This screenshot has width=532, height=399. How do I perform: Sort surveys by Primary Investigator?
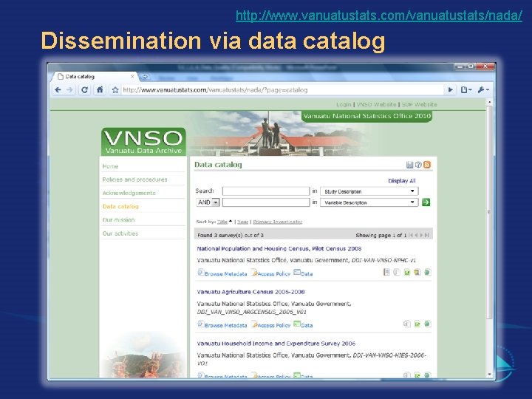pos(278,222)
